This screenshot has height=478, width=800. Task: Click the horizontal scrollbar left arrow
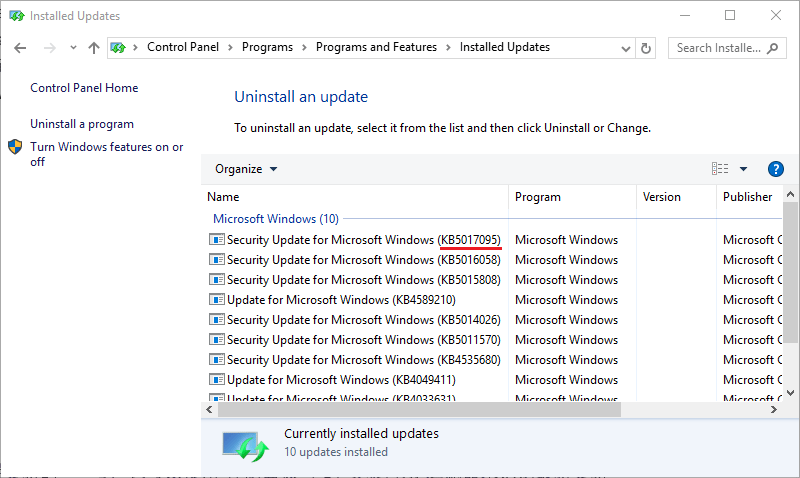pos(209,409)
